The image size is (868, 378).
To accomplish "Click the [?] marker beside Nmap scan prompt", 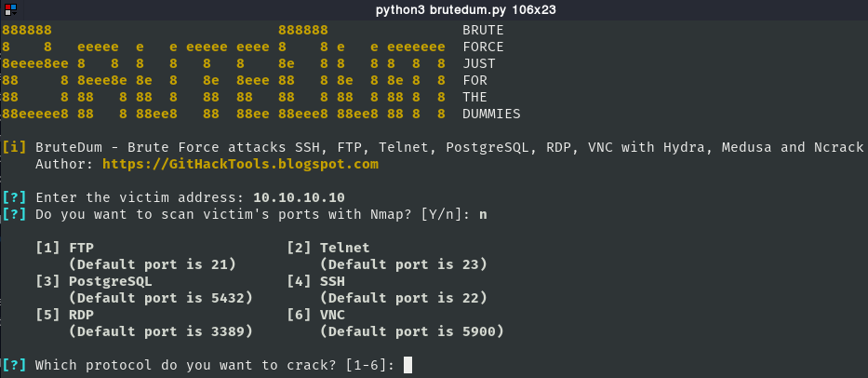I will click(14, 214).
